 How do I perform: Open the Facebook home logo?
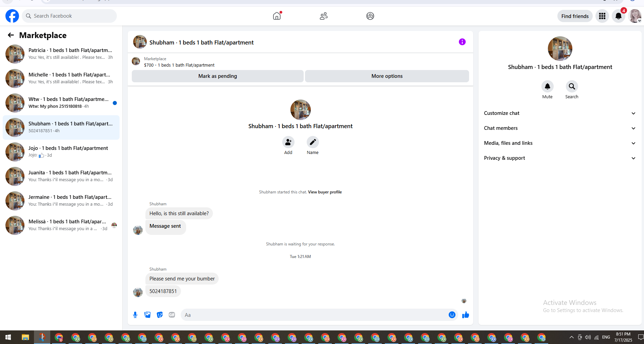tap(12, 16)
